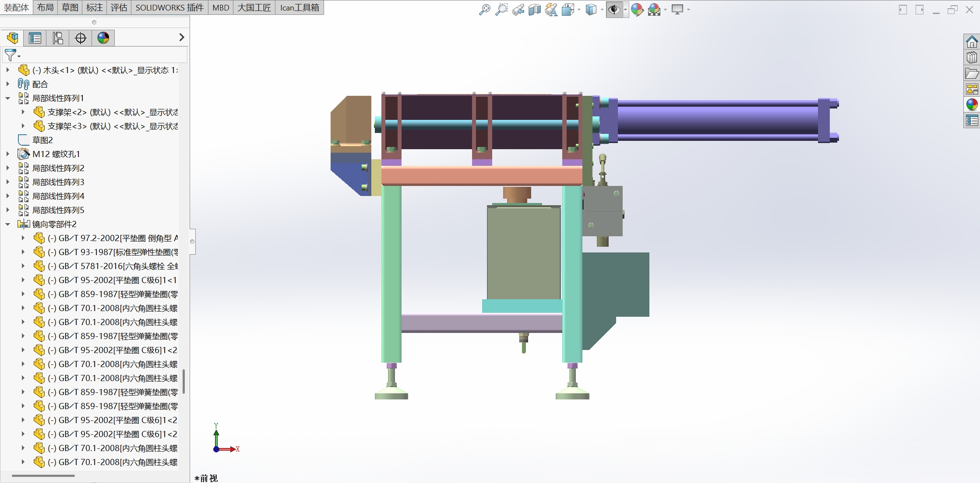The height and width of the screenshot is (483, 980).
Task: Click the panel collapse handle
Action: coord(192,241)
